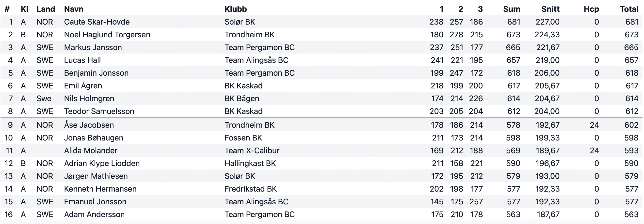The image size is (644, 224).
Task: Click the Sum column header
Action: pos(512,9)
